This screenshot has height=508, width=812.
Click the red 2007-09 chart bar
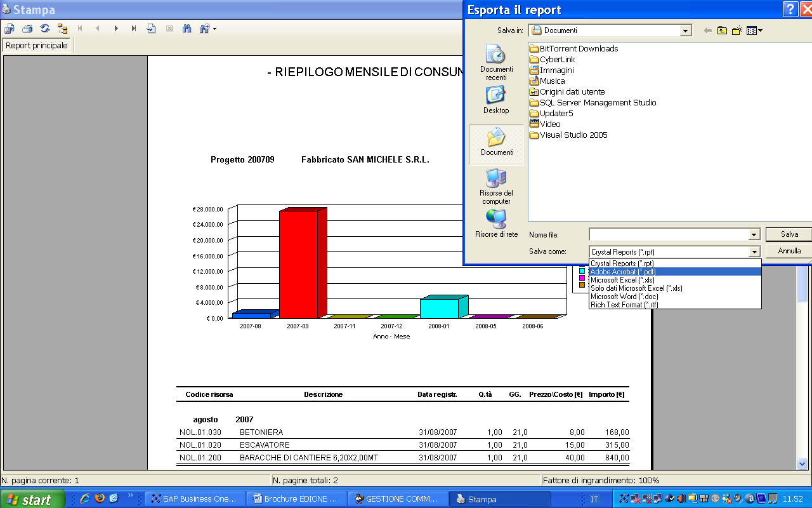[303, 264]
